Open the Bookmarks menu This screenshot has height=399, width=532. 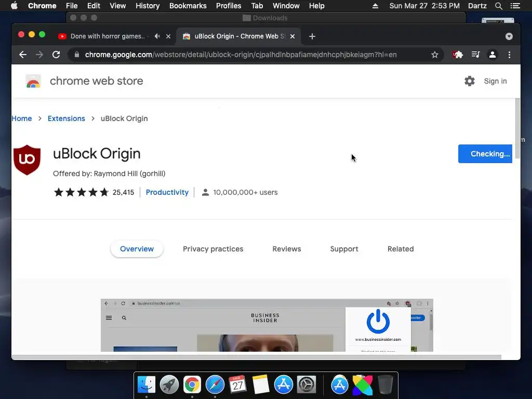(188, 6)
